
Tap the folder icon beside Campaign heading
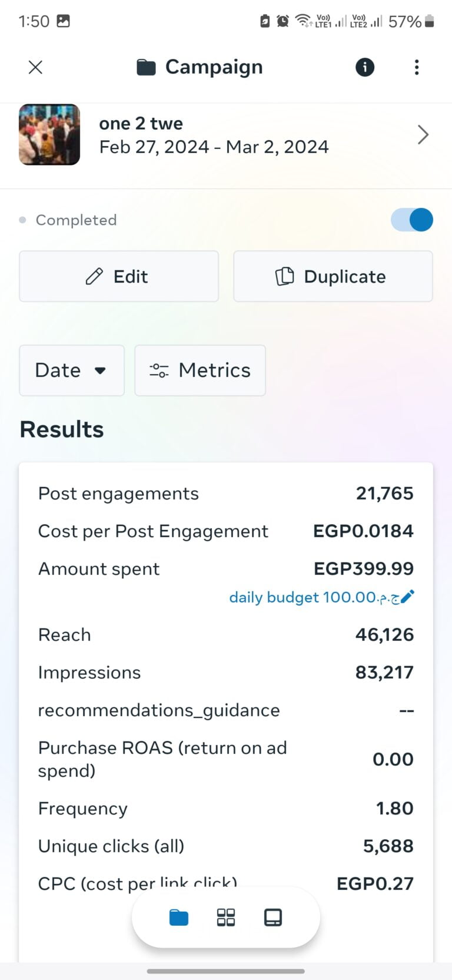pos(146,68)
